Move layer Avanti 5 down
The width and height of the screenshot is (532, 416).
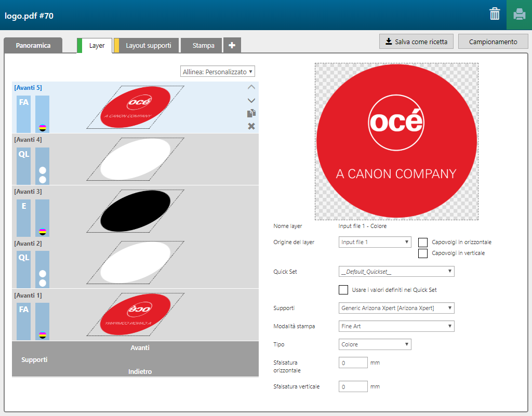click(251, 100)
